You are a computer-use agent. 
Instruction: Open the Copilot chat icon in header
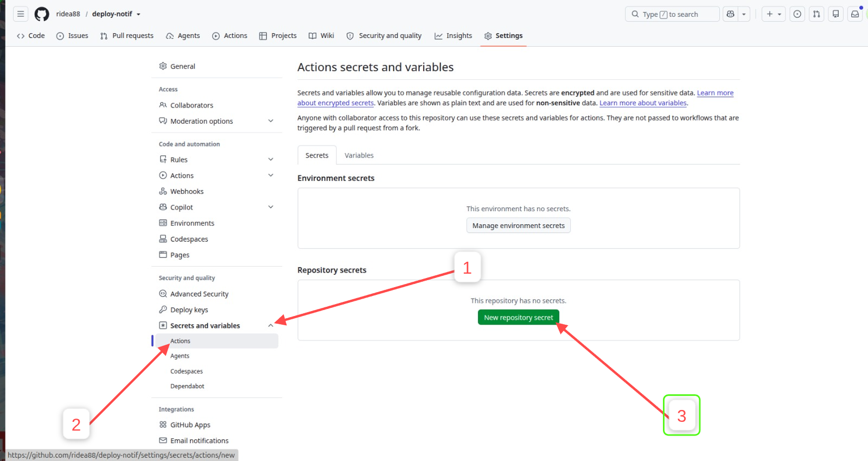coord(731,14)
